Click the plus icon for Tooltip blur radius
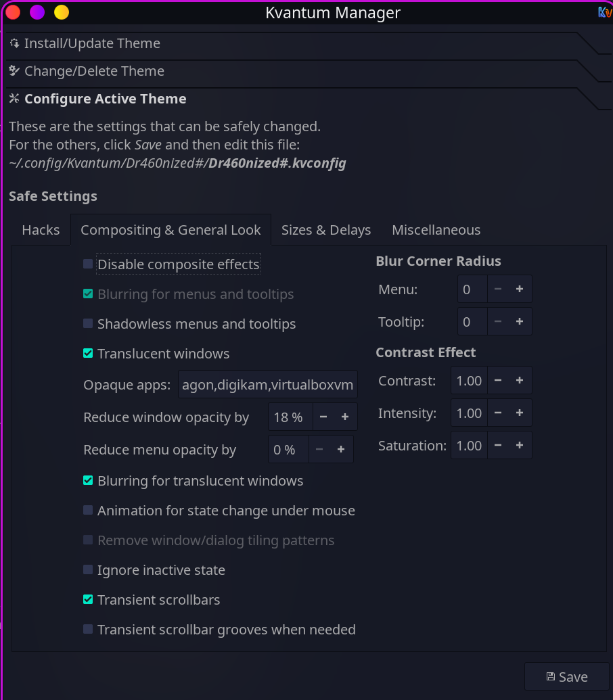The image size is (613, 700). coord(519,321)
